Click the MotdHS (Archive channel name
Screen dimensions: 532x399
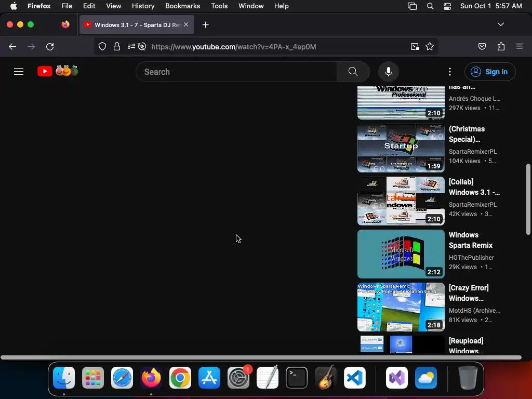(x=474, y=311)
